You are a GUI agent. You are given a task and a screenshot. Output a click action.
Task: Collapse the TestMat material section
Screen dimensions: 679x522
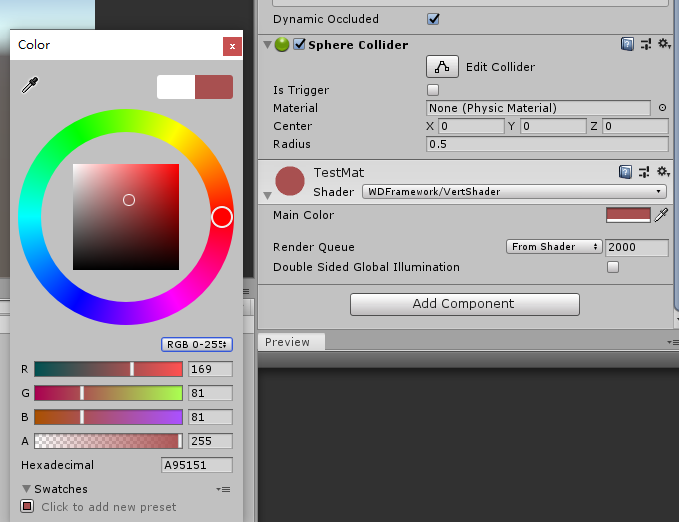[x=268, y=196]
